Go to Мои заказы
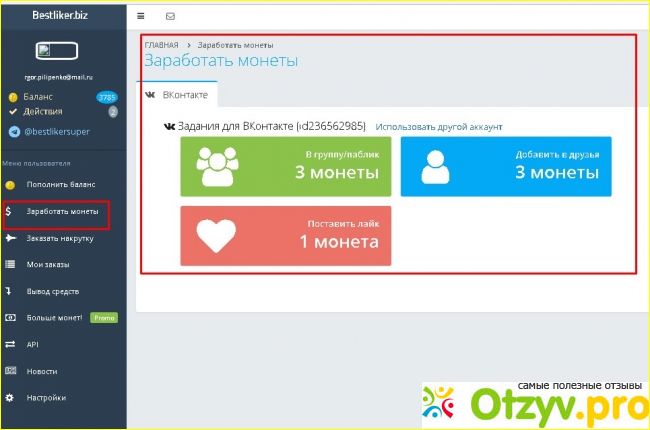Viewport: 650px width, 430px height. pyautogui.click(x=50, y=265)
